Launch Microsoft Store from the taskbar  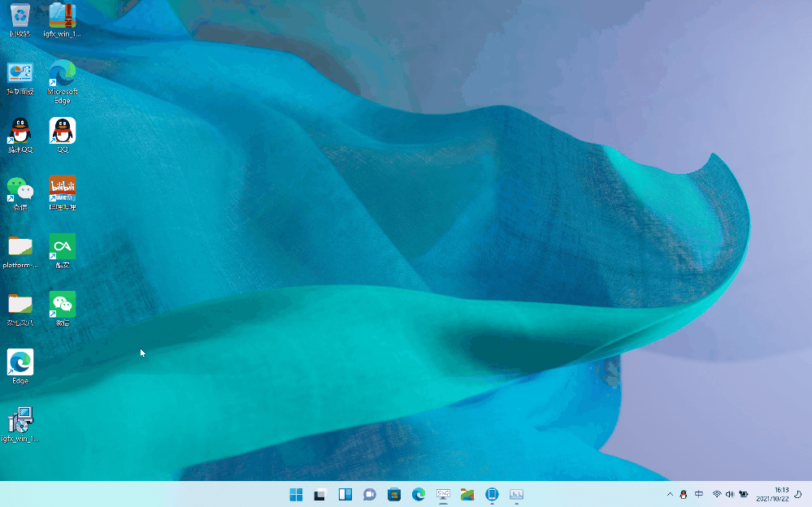pos(394,495)
